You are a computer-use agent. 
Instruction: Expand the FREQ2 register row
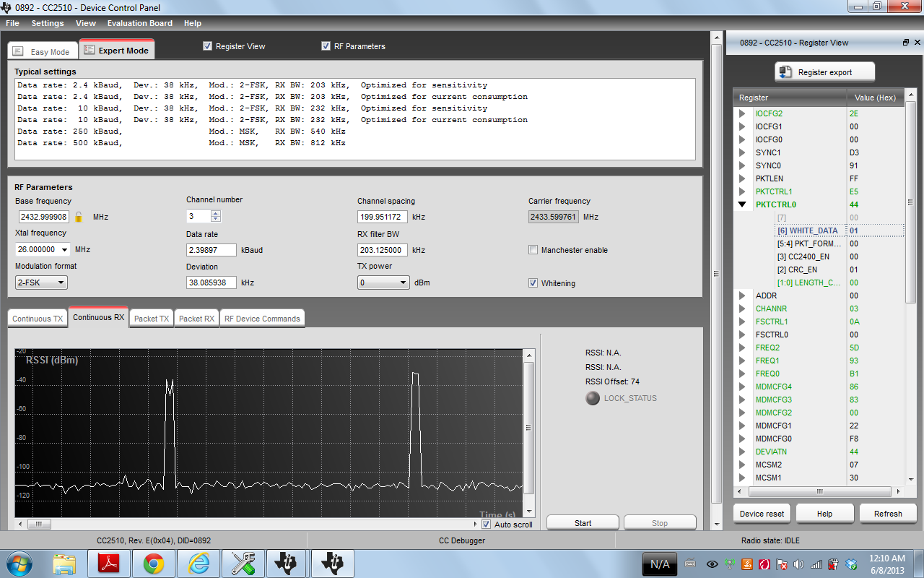click(742, 348)
